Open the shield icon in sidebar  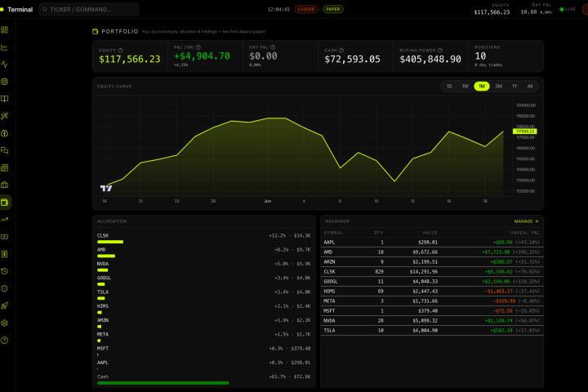(x=5, y=289)
